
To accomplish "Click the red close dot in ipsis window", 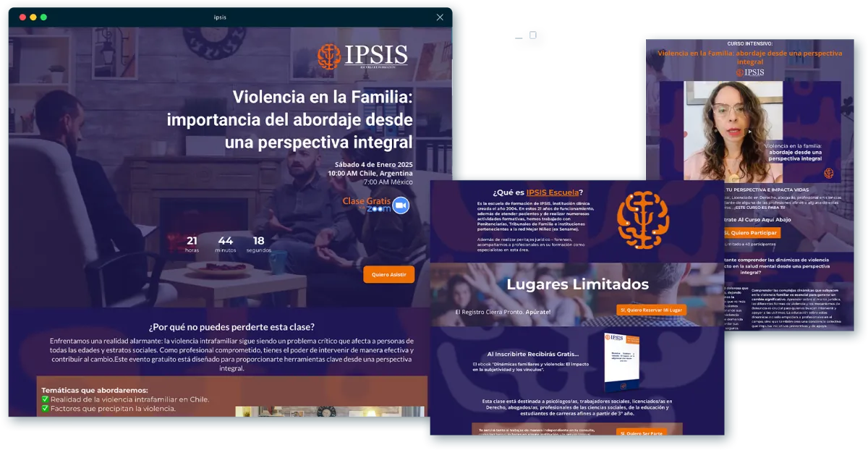I will click(22, 17).
